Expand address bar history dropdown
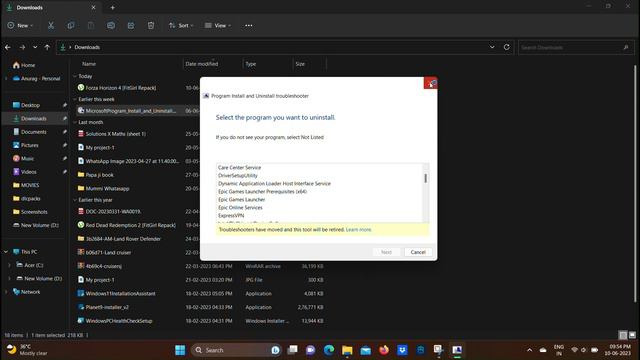Screen dimensions: 640x360 [492, 47]
